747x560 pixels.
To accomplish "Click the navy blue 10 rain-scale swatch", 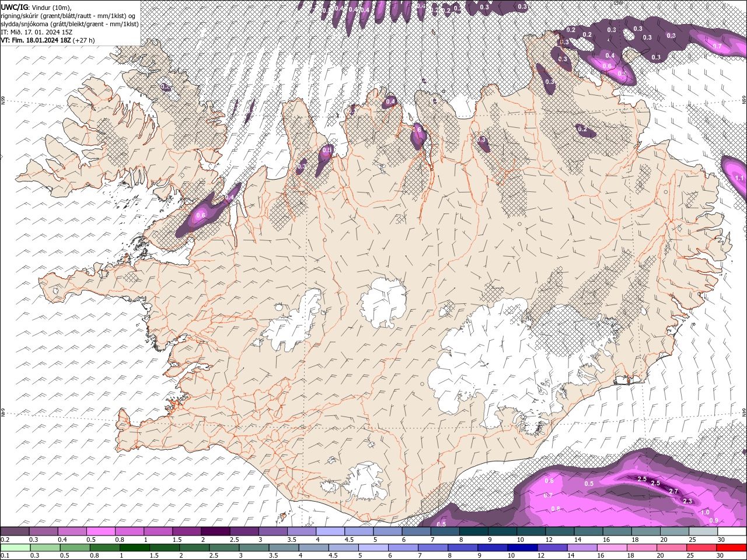I will (x=522, y=548).
